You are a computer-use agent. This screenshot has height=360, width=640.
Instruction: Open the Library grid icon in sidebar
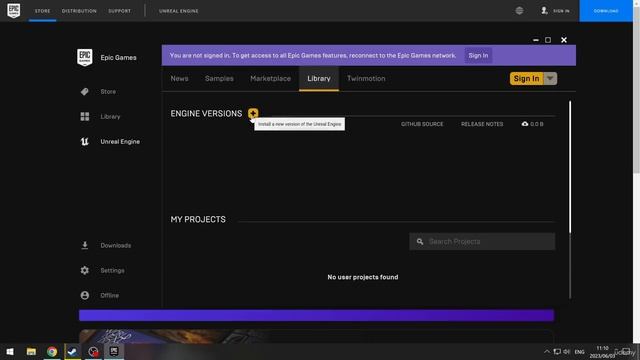[x=84, y=117]
